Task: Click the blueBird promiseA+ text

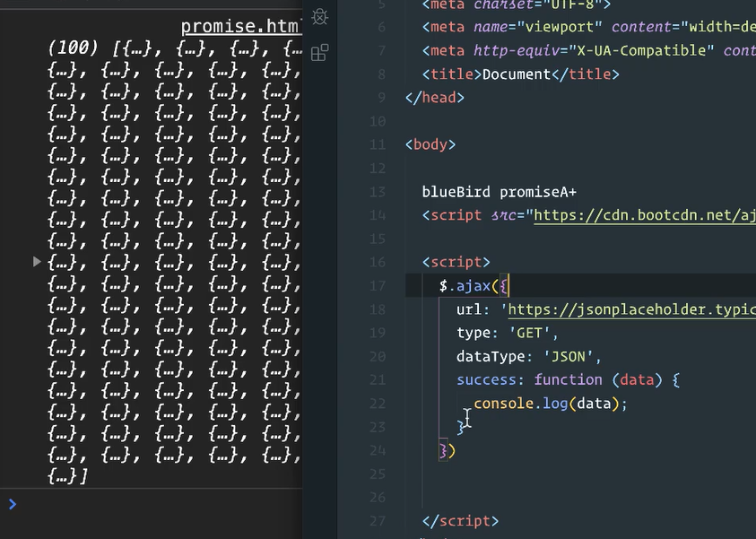Action: point(499,192)
